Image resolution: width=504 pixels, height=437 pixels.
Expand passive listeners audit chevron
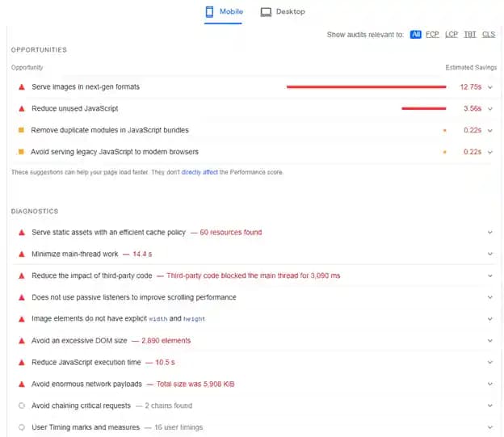(x=489, y=297)
